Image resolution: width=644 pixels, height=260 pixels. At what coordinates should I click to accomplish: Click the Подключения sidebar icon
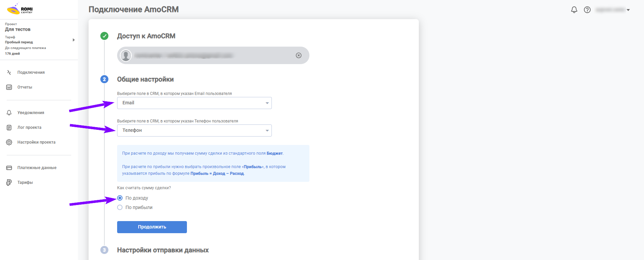(9, 72)
